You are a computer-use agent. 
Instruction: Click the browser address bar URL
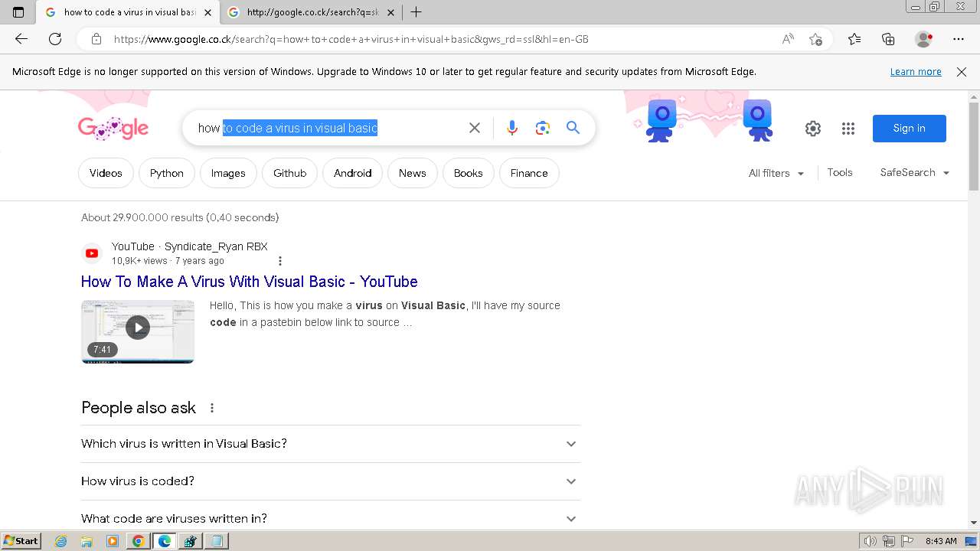351,39
